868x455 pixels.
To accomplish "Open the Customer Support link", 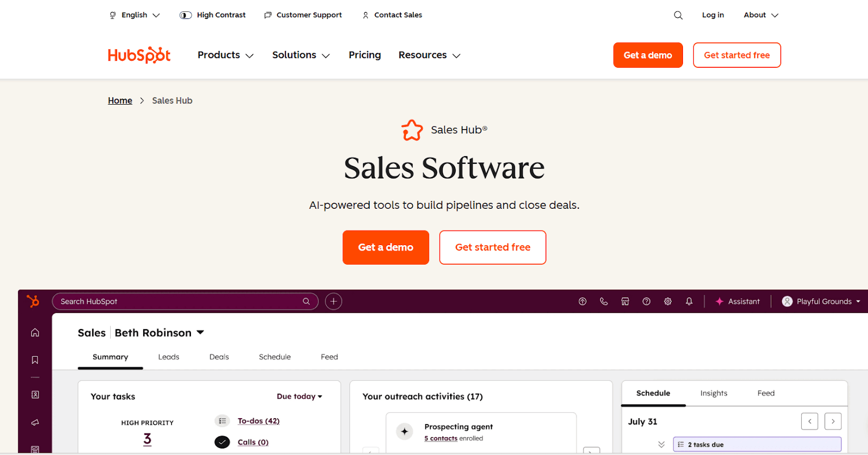I will 309,15.
